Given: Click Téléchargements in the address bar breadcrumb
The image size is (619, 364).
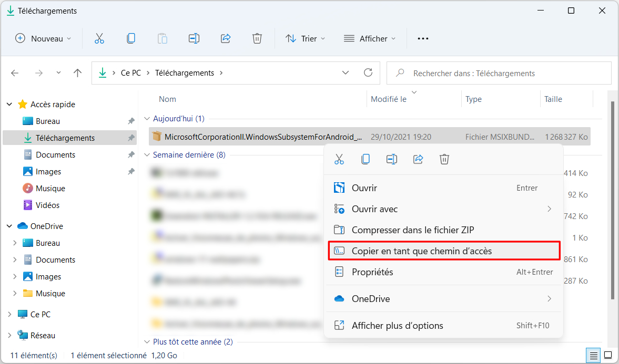Looking at the screenshot, I should [x=185, y=73].
